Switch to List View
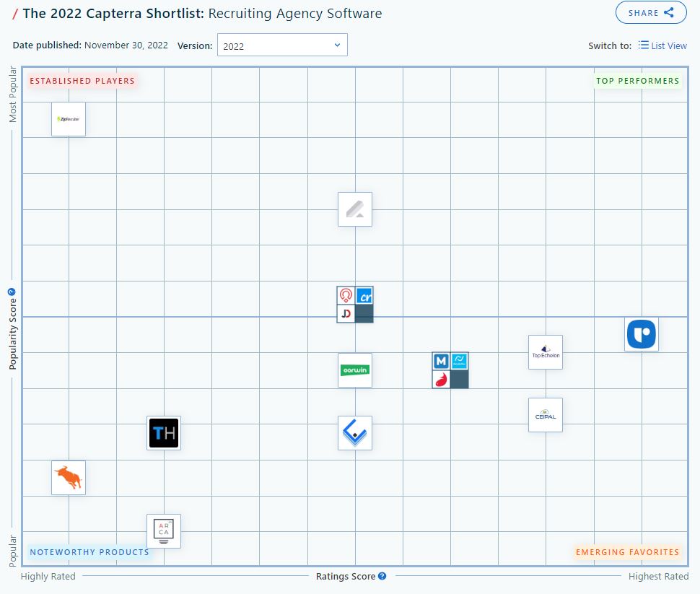700x594 pixels. click(x=662, y=45)
